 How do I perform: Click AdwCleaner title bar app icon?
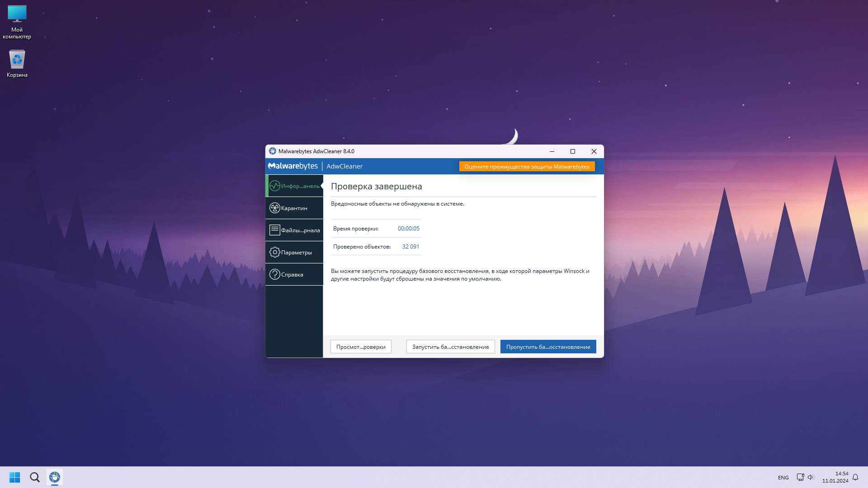pyautogui.click(x=272, y=151)
